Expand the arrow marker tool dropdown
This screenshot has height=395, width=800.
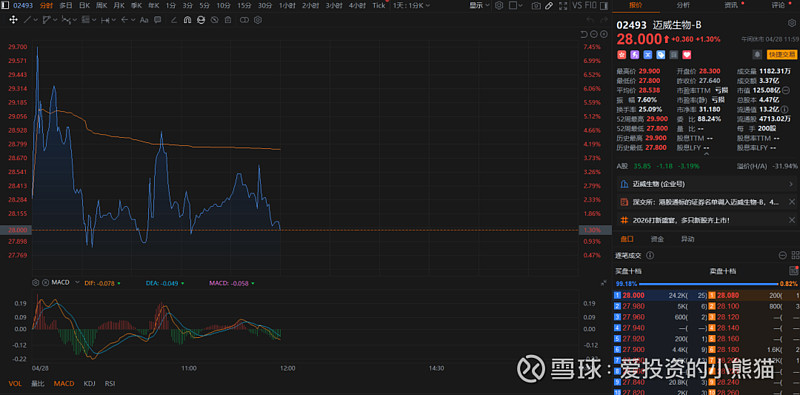pyautogui.click(x=133, y=20)
